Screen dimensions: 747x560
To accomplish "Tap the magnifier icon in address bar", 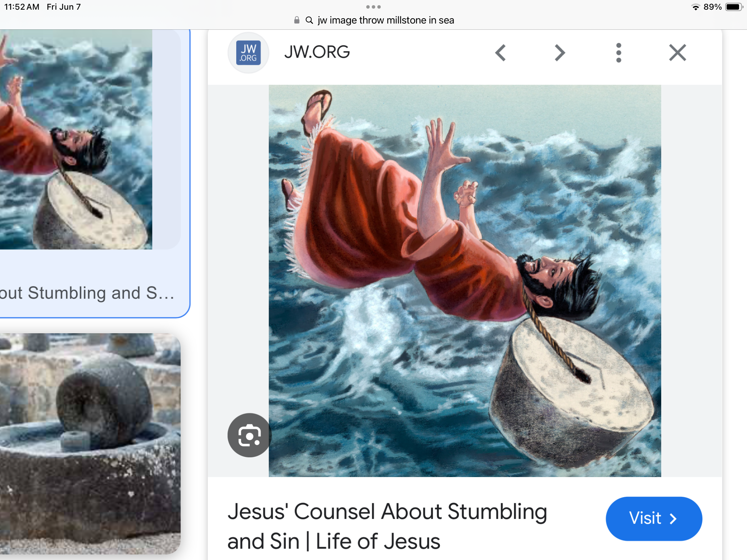I will 309,20.
